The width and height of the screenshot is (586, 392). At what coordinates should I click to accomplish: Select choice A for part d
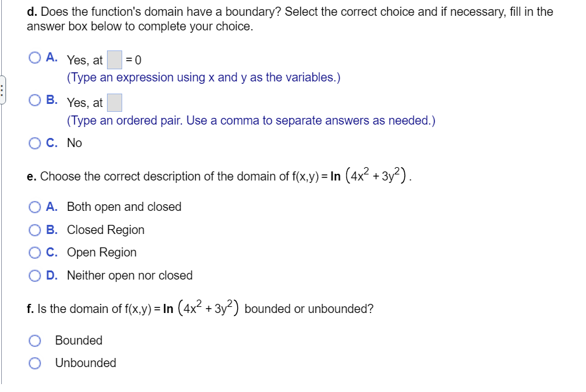click(35, 57)
